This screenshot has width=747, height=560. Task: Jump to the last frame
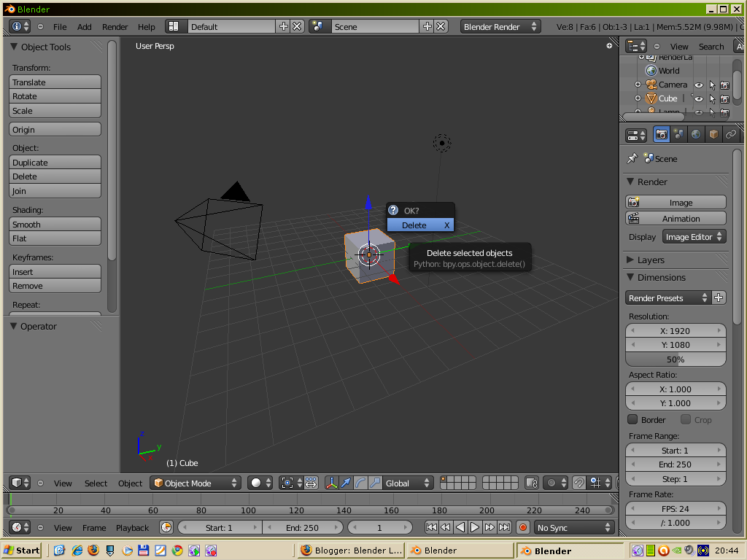coord(504,527)
